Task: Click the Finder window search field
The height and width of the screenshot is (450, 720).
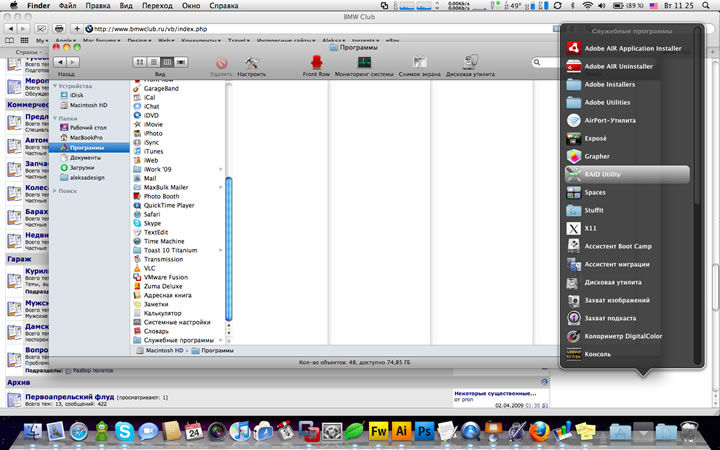Action: click(545, 62)
